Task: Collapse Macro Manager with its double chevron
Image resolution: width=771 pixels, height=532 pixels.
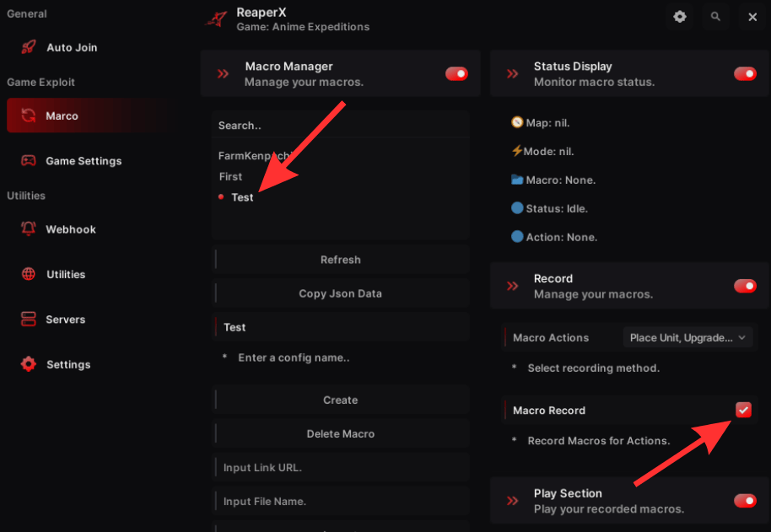Action: point(224,73)
